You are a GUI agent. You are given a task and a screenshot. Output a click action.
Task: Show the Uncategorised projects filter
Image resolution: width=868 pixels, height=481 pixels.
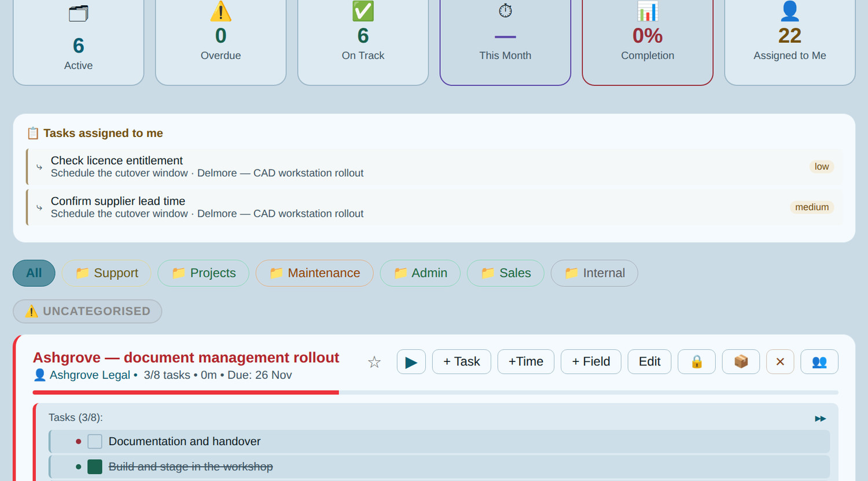87,311
